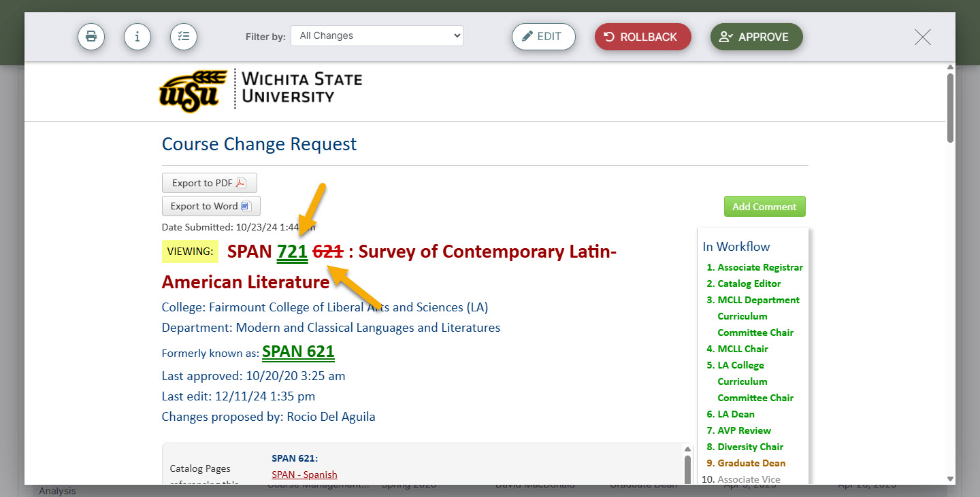Click the printer icon in the toolbar
This screenshot has width=980, height=497.
point(91,37)
